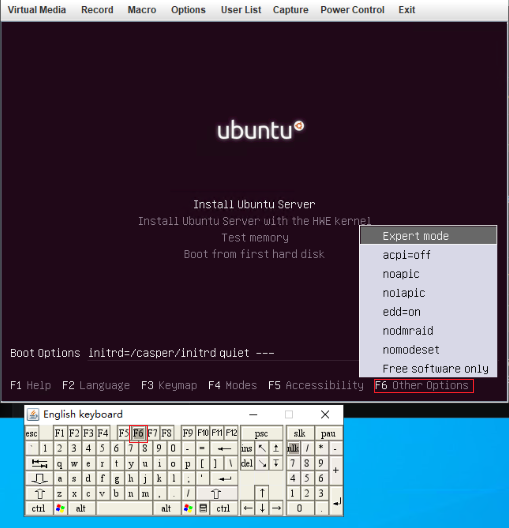Click F4 Modes at the bottom
The height and width of the screenshot is (528, 509).
pos(233,385)
